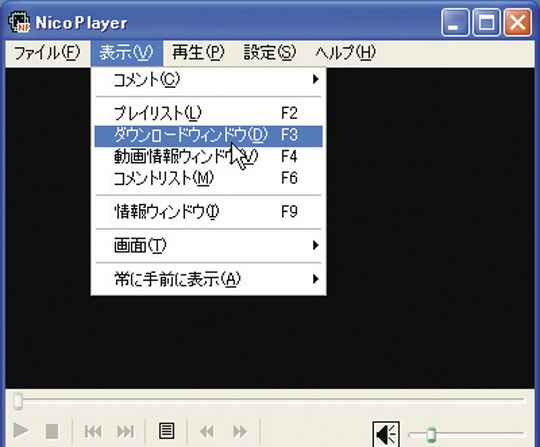Click the seek bar thumb at the start
This screenshot has width=540, height=447.
pyautogui.click(x=18, y=401)
